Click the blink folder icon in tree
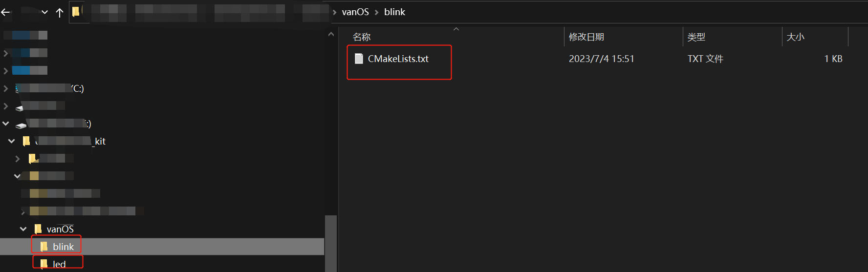The width and height of the screenshot is (868, 272). coord(44,247)
